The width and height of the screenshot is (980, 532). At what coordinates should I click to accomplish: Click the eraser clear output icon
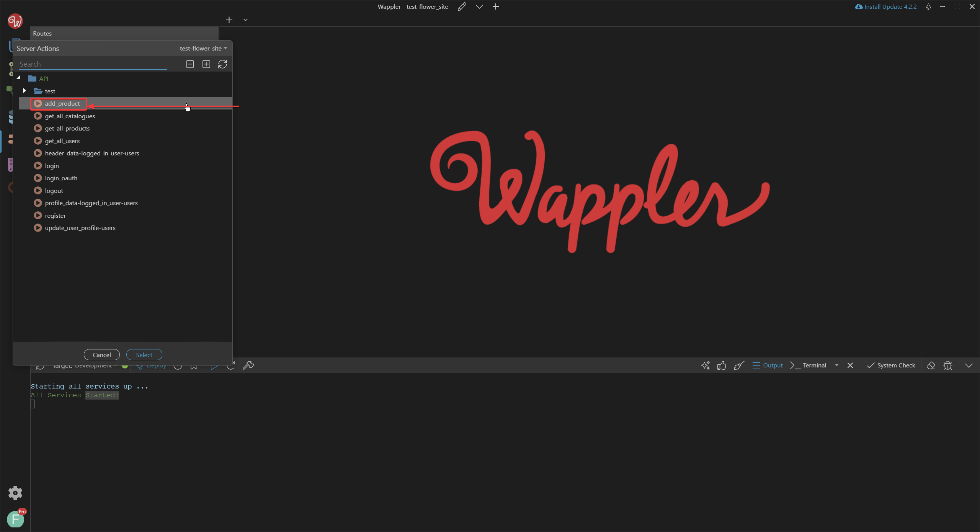coord(931,366)
